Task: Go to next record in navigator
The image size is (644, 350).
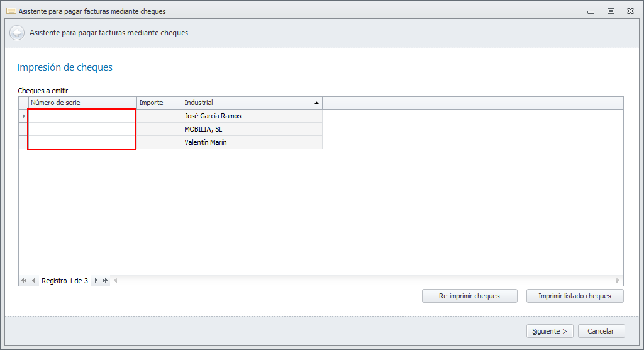Action: coord(96,281)
